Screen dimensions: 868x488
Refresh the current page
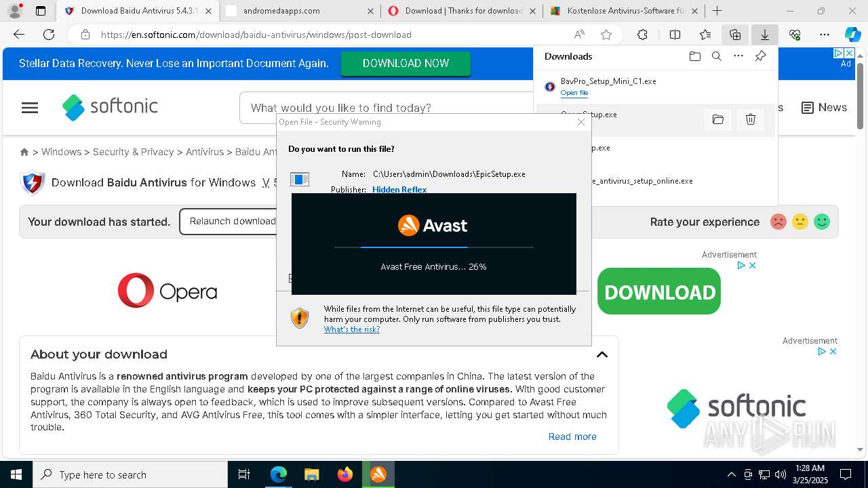[x=49, y=35]
